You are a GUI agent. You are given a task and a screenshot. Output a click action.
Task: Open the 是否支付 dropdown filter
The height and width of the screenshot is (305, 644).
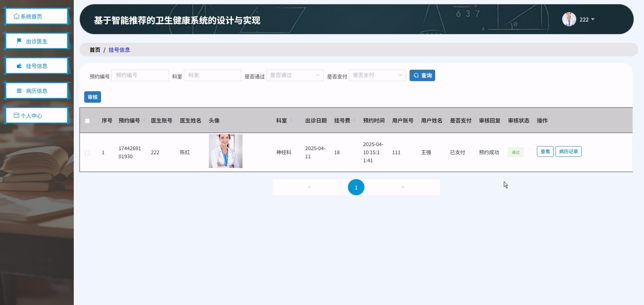377,75
